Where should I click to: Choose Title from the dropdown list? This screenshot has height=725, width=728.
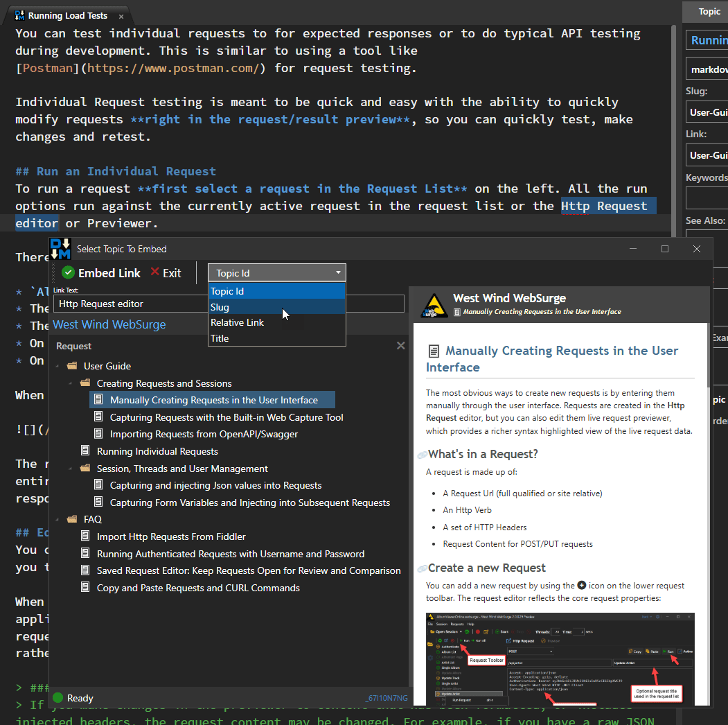[276, 338]
